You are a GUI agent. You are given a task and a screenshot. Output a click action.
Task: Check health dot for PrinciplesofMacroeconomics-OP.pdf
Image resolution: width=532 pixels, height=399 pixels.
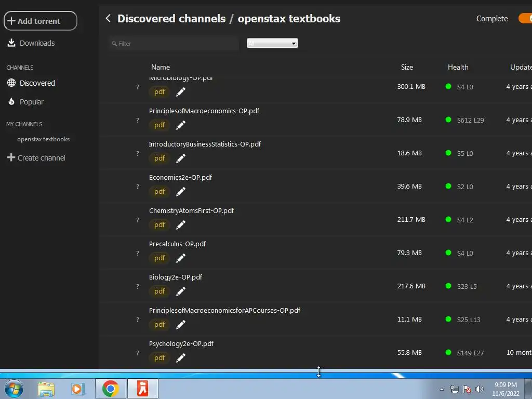(448, 120)
